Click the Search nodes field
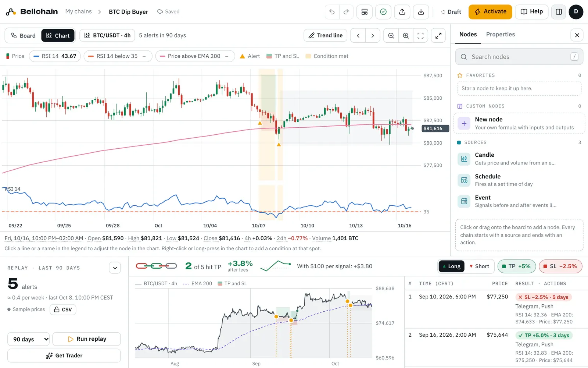Screen dimensions: 588x368 pos(519,57)
